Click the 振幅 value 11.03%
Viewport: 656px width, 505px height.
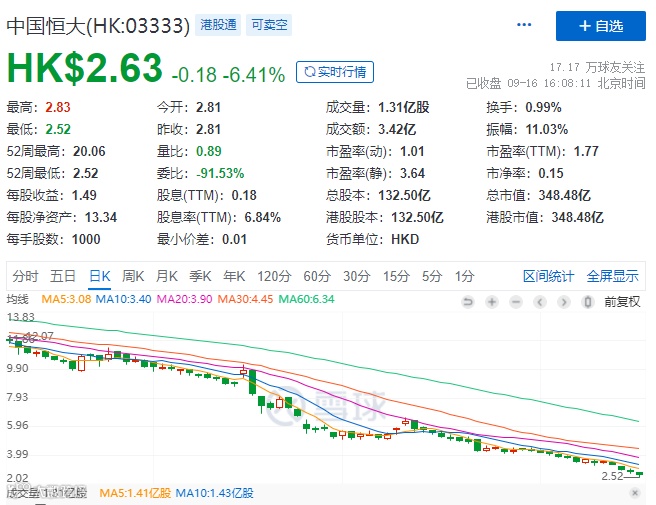[547, 129]
